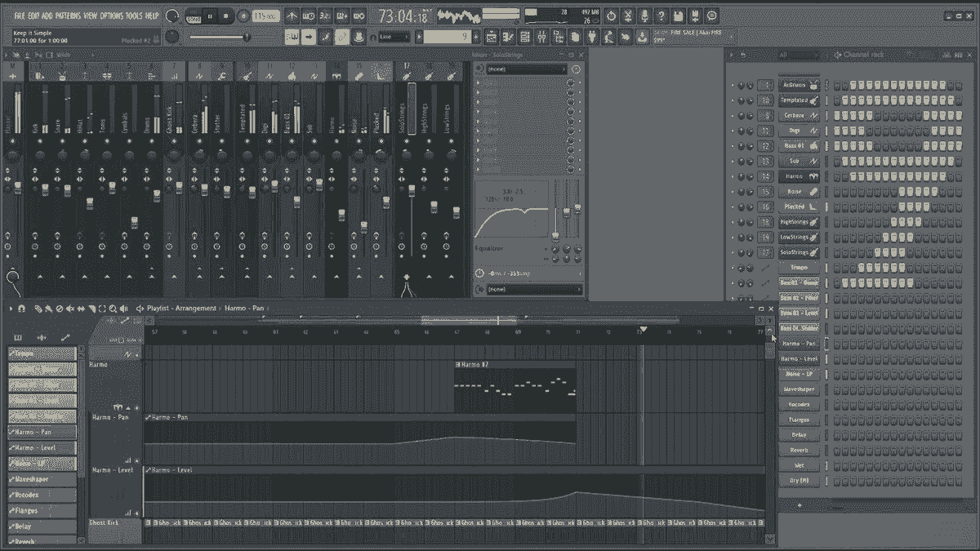
Task: Open the help question mark icon
Action: point(661,16)
